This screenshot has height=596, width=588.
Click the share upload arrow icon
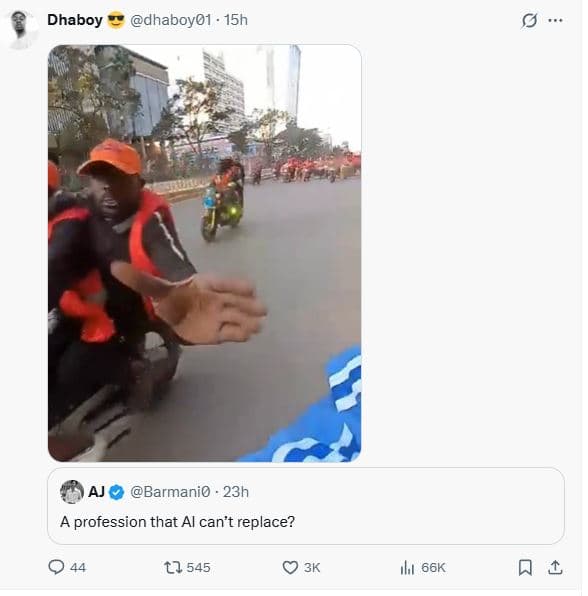[x=555, y=567]
